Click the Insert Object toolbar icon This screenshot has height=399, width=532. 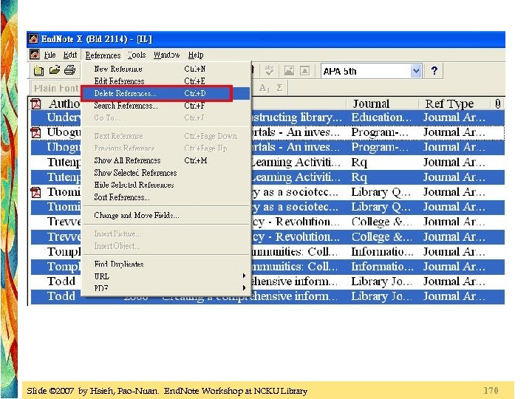coord(304,71)
